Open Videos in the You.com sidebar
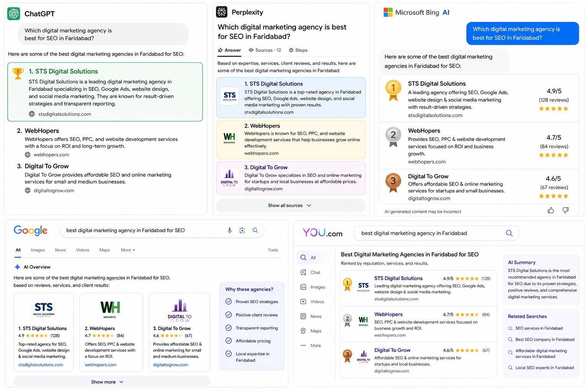 pyautogui.click(x=312, y=302)
